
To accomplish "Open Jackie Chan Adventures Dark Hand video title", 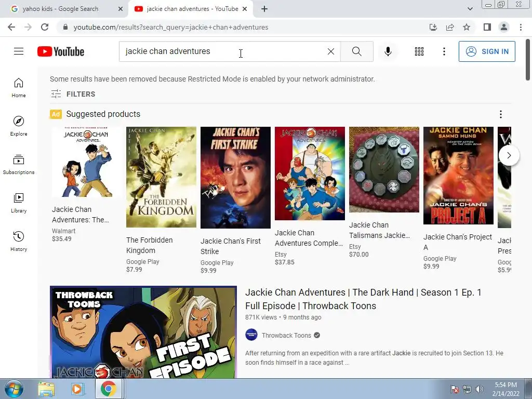I will pyautogui.click(x=363, y=299).
